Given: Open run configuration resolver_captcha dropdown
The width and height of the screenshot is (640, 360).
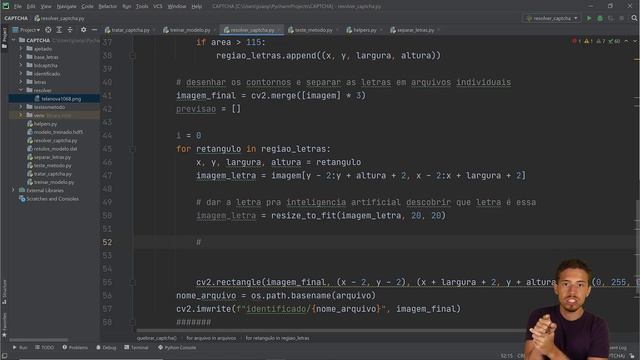Looking at the screenshot, I should (552, 18).
